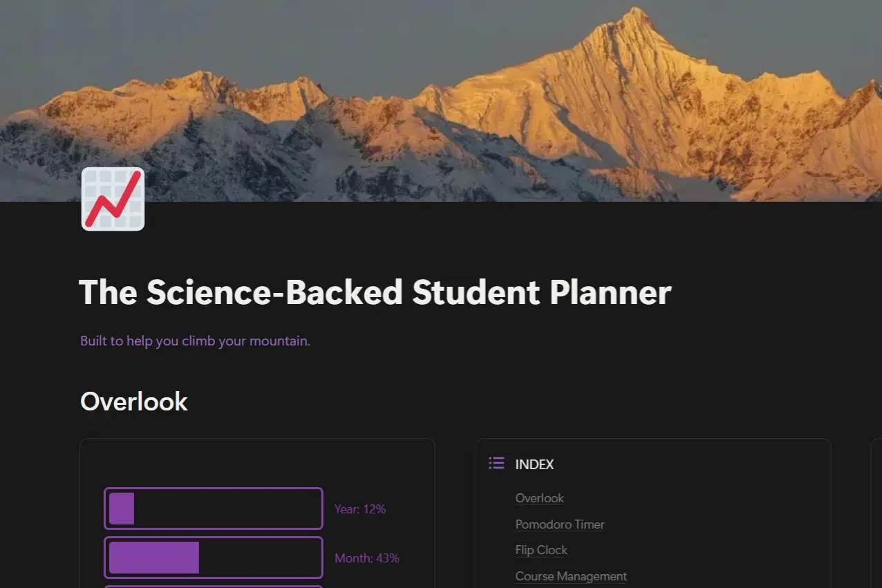
Task: Click the INDEX label text
Action: [534, 464]
